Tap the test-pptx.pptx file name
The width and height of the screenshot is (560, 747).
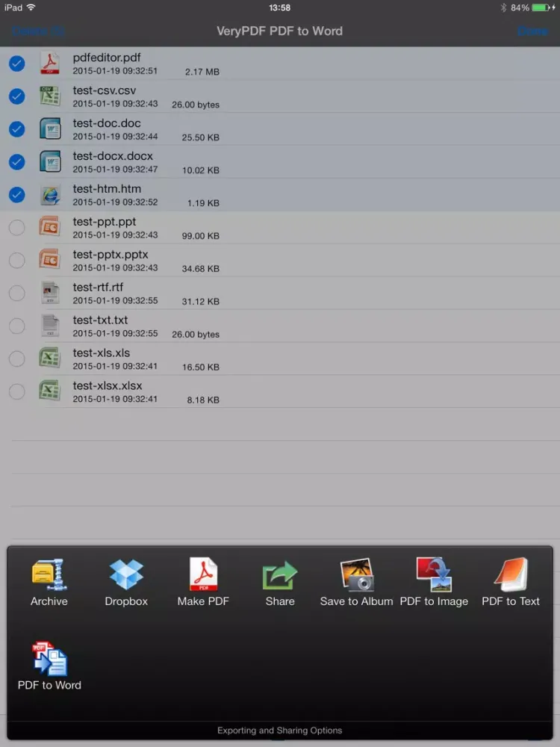tap(111, 255)
